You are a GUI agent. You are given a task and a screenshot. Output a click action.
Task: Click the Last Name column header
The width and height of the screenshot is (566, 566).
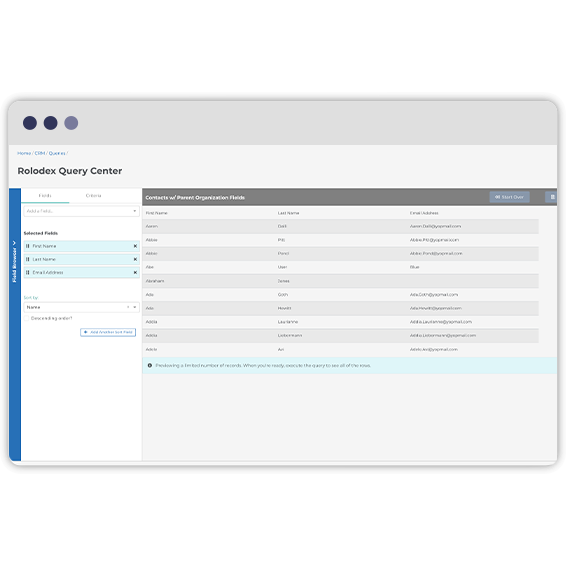pos(288,213)
